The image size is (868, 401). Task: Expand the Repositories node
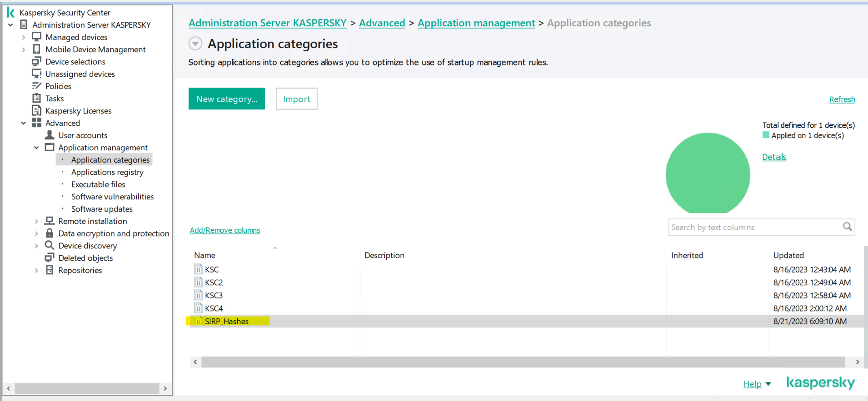[x=36, y=270]
